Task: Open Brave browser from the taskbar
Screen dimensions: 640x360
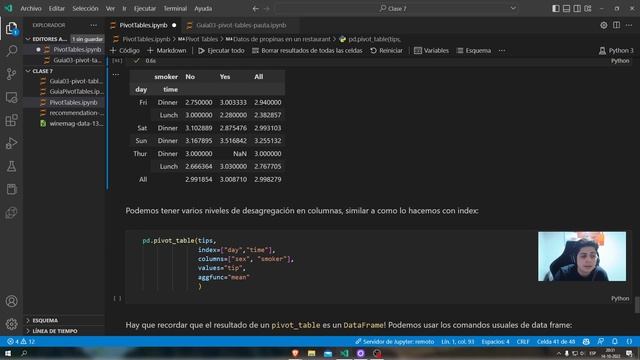Action: point(295,353)
